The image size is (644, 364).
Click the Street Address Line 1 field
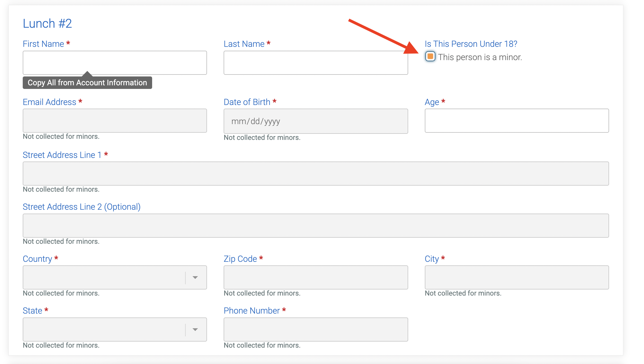tap(316, 174)
